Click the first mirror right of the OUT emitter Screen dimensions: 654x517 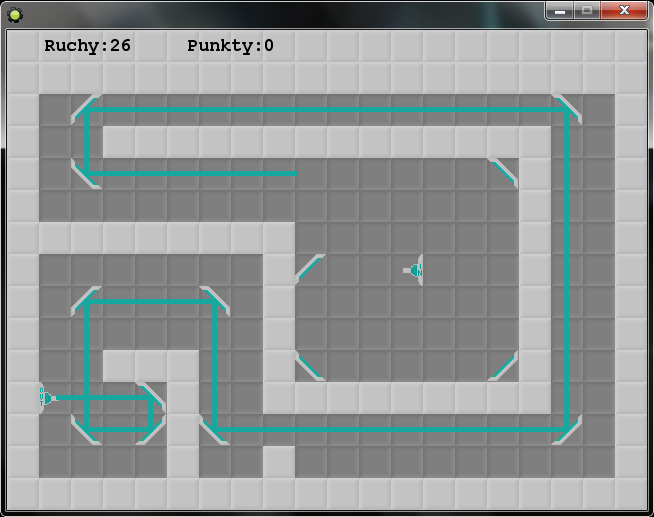pyautogui.click(x=151, y=398)
